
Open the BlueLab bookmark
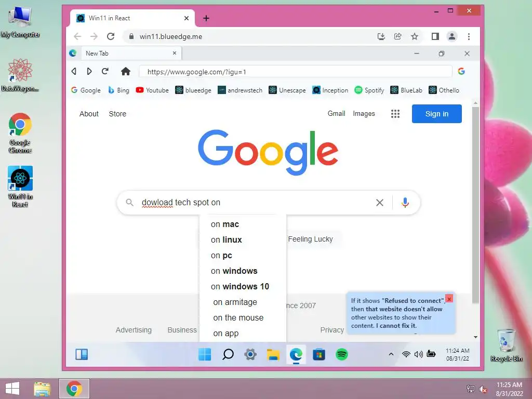tap(406, 90)
